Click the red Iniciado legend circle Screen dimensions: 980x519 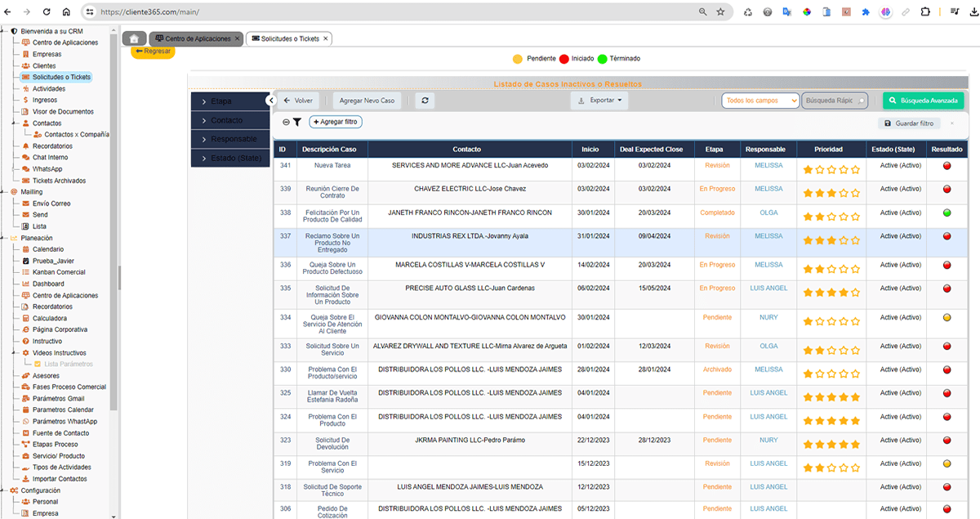pos(564,59)
